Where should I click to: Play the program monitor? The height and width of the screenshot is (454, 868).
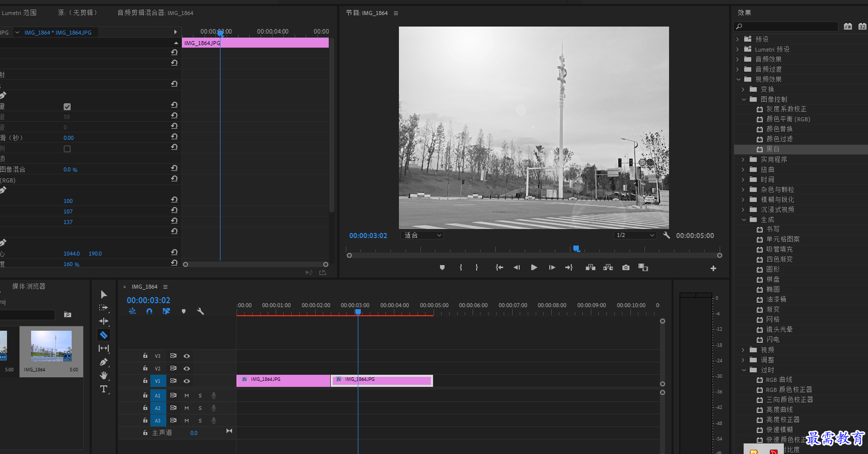point(534,268)
